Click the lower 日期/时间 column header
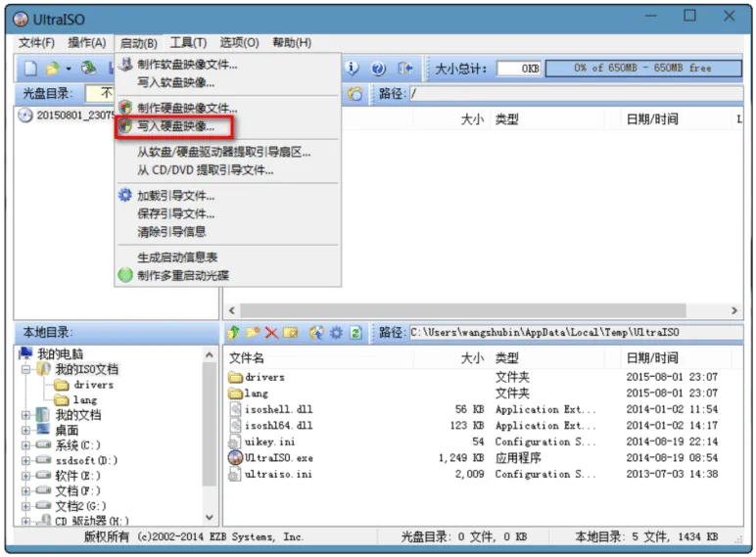The width and height of the screenshot is (756, 557). (676, 358)
